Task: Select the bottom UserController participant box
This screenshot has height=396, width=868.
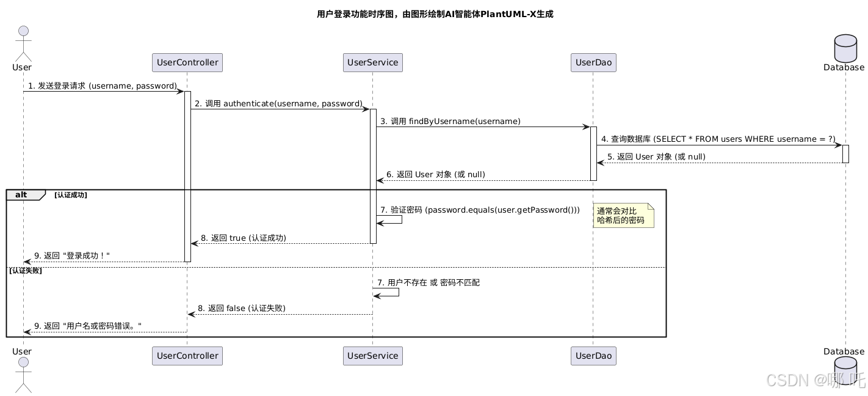Action: pos(187,356)
